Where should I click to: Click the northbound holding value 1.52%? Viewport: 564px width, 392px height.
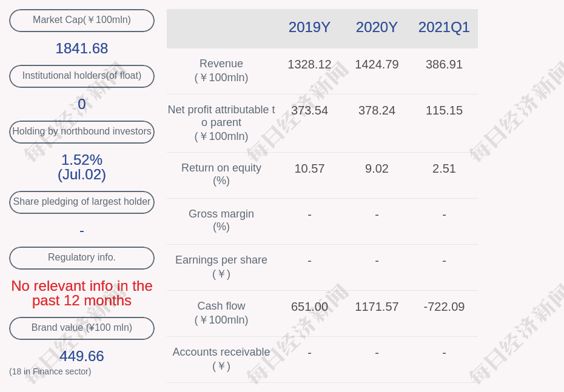(81, 160)
